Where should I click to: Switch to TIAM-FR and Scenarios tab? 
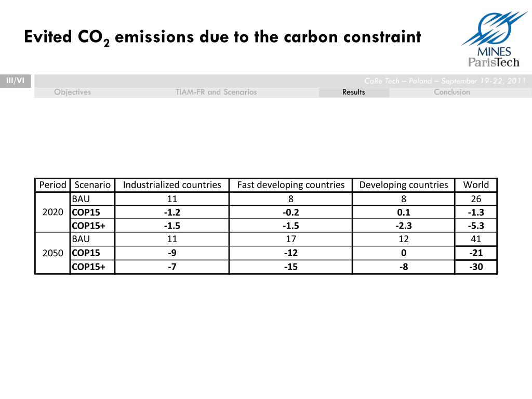pos(216,92)
